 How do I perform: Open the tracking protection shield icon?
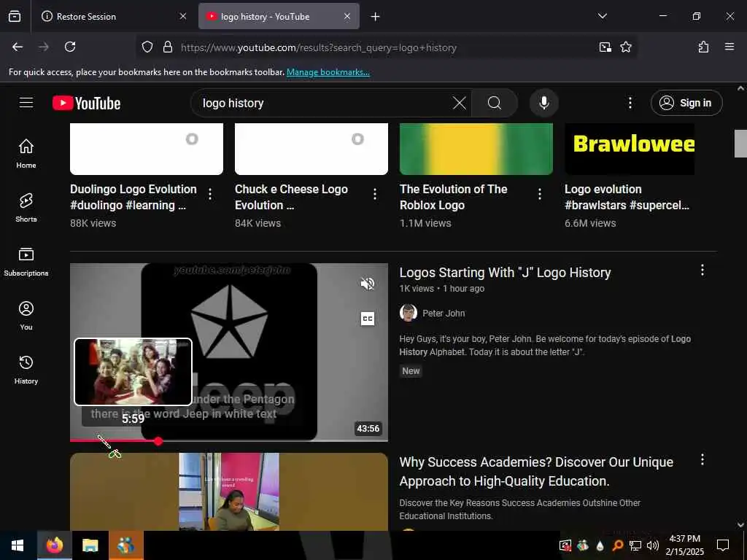[x=147, y=47]
